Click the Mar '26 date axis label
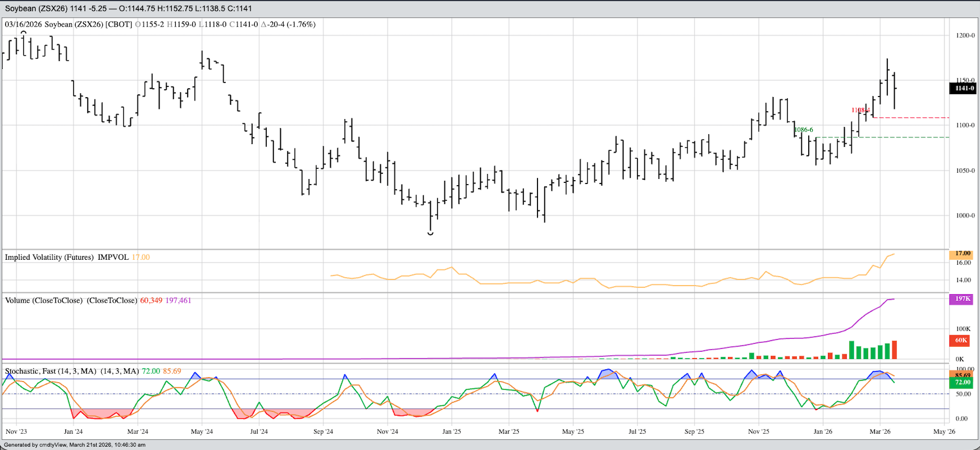Viewport: 980px width, 450px height. (880, 431)
